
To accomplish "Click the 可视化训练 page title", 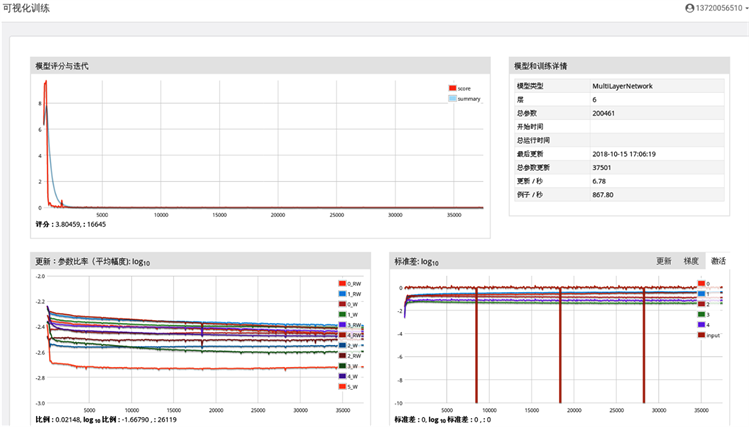I will (x=26, y=8).
